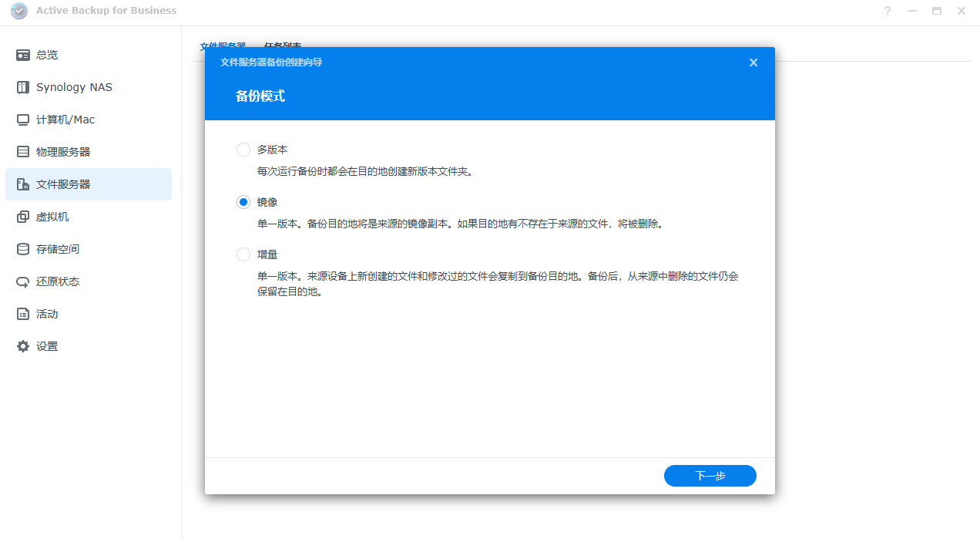980x539 pixels.
Task: Click the 还原状态 restore status icon
Action: click(x=23, y=281)
